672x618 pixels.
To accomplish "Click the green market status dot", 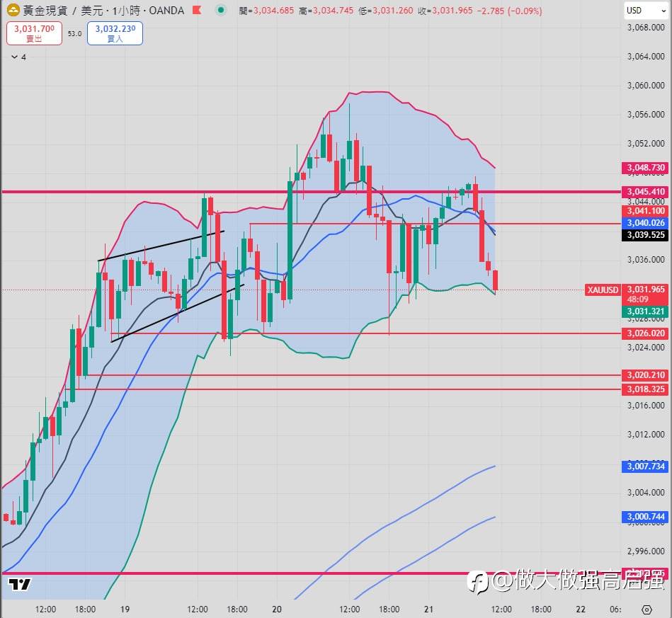I will click(x=221, y=10).
